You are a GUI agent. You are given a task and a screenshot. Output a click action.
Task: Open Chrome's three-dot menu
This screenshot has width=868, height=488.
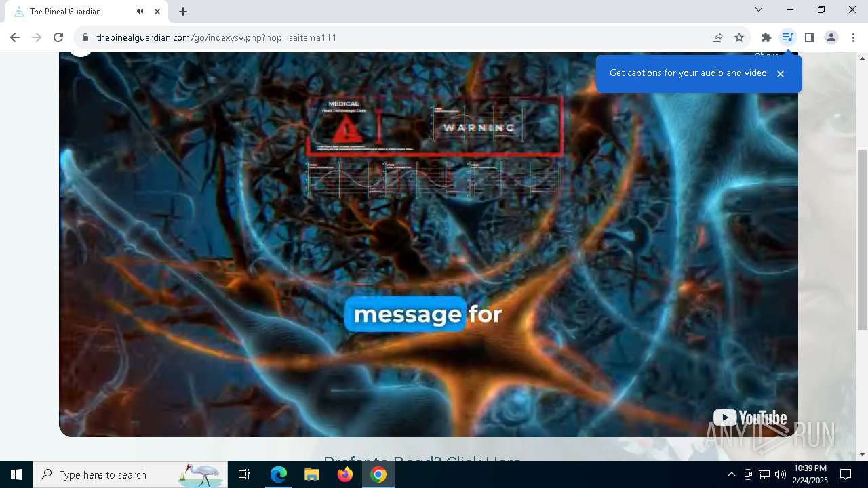point(853,37)
